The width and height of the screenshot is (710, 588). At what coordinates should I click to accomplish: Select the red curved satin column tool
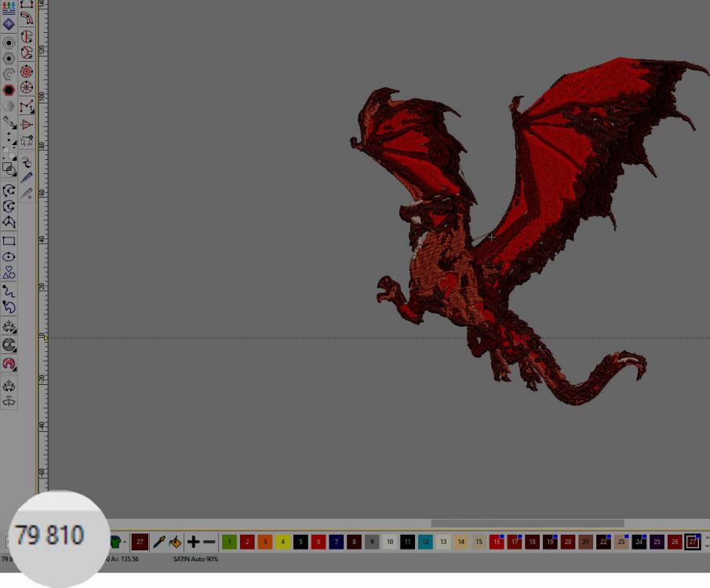[27, 37]
